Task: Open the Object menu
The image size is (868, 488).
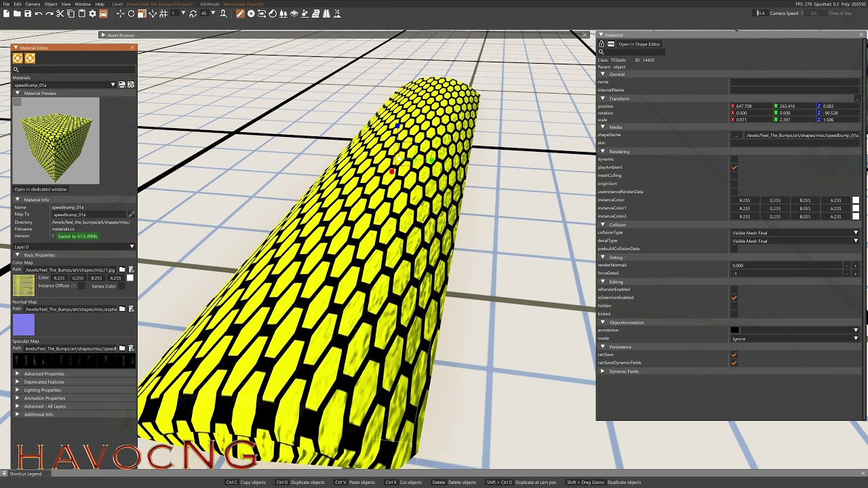Action: (x=51, y=4)
